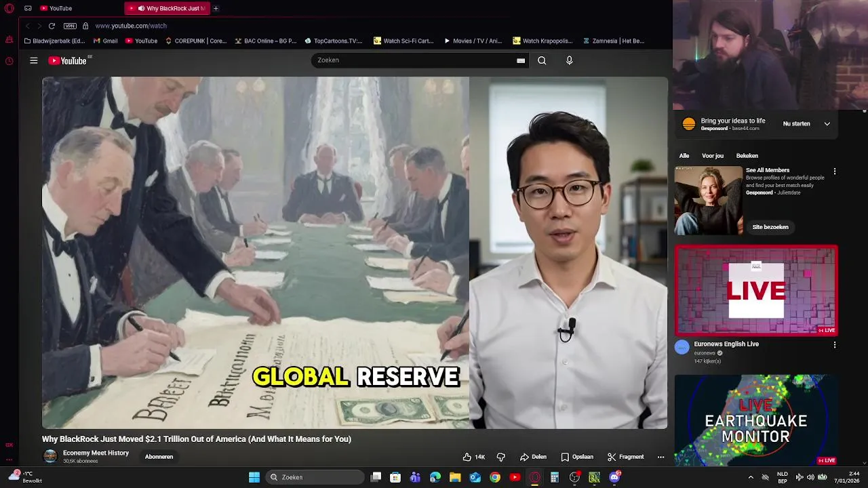This screenshot has height=488, width=868.
Task: Open Opera sidebar history clock icon
Action: pos(9,61)
